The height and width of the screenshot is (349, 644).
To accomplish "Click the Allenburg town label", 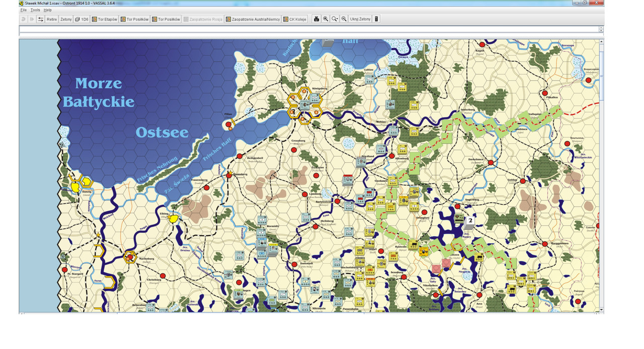I will tap(402, 159).
